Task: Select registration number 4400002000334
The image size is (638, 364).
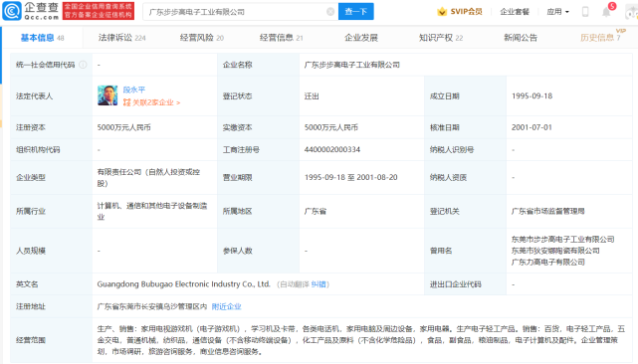Action: (x=332, y=149)
